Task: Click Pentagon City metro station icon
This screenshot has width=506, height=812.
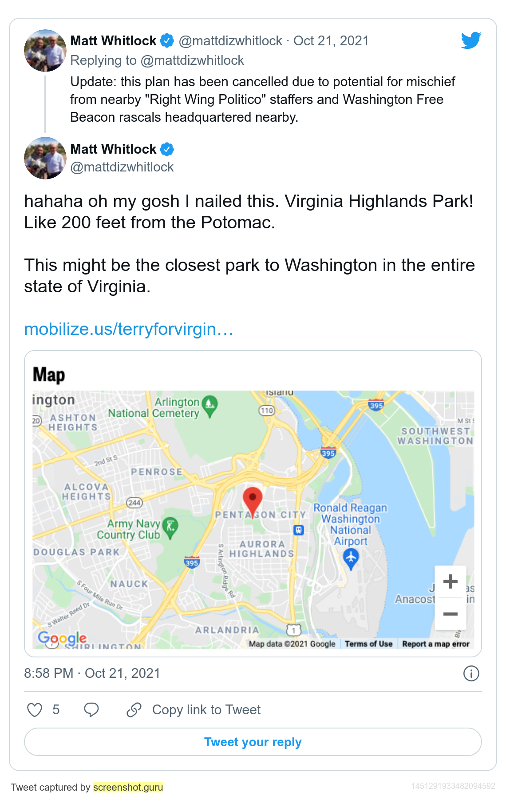Action: [299, 530]
